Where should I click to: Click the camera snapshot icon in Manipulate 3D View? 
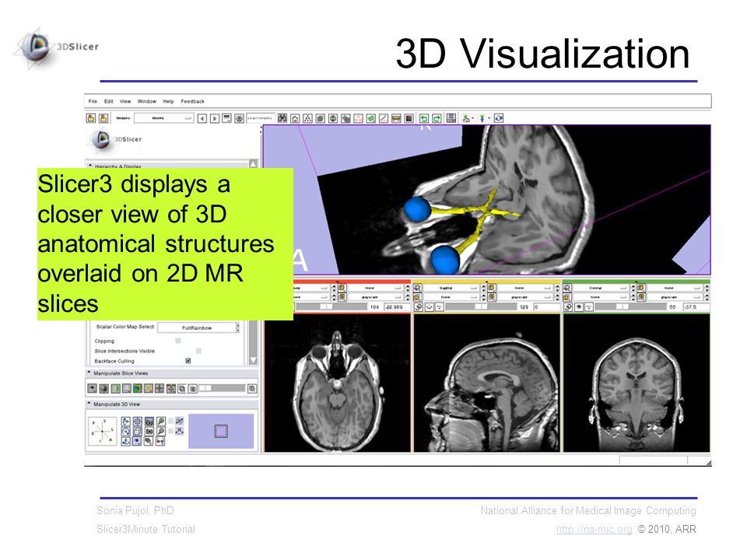pyautogui.click(x=149, y=432)
